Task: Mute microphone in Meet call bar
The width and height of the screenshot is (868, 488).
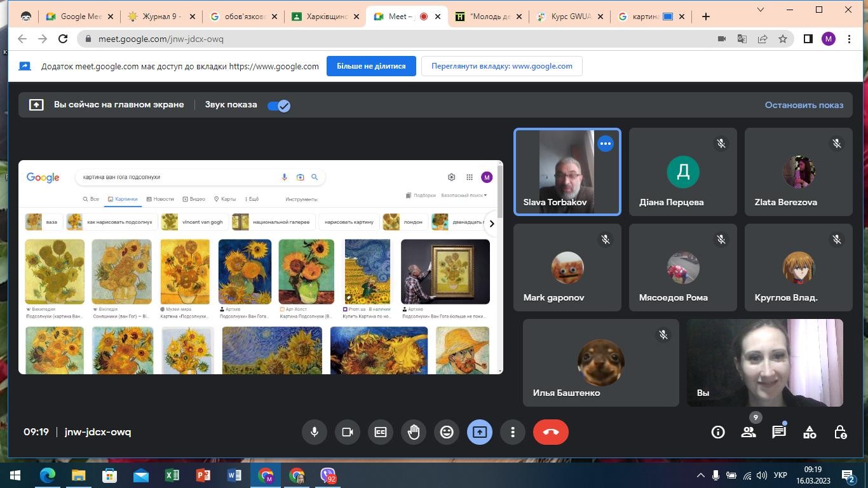Action: [x=314, y=432]
